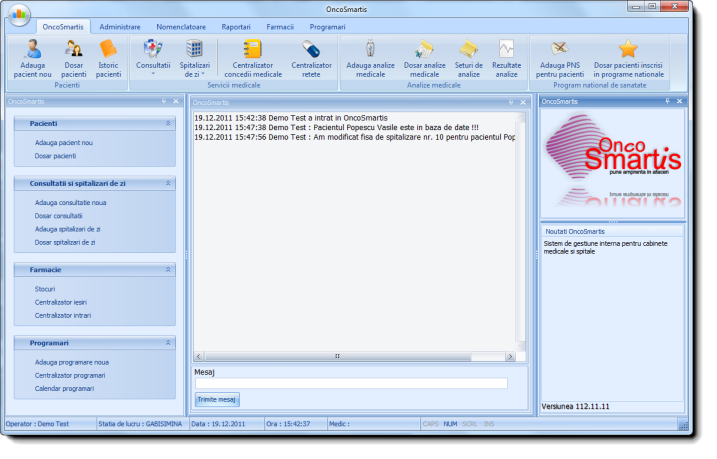The image size is (717, 459).
Task: Open Calendar programari link
Action: [x=64, y=389]
